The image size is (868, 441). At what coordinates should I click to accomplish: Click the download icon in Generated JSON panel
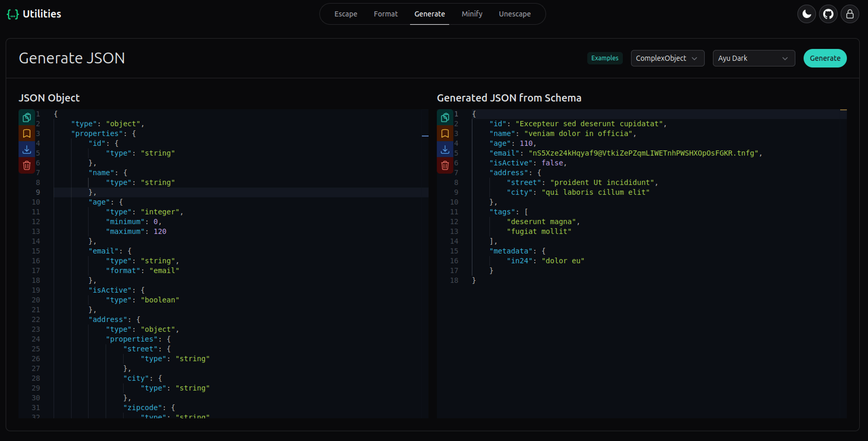445,149
